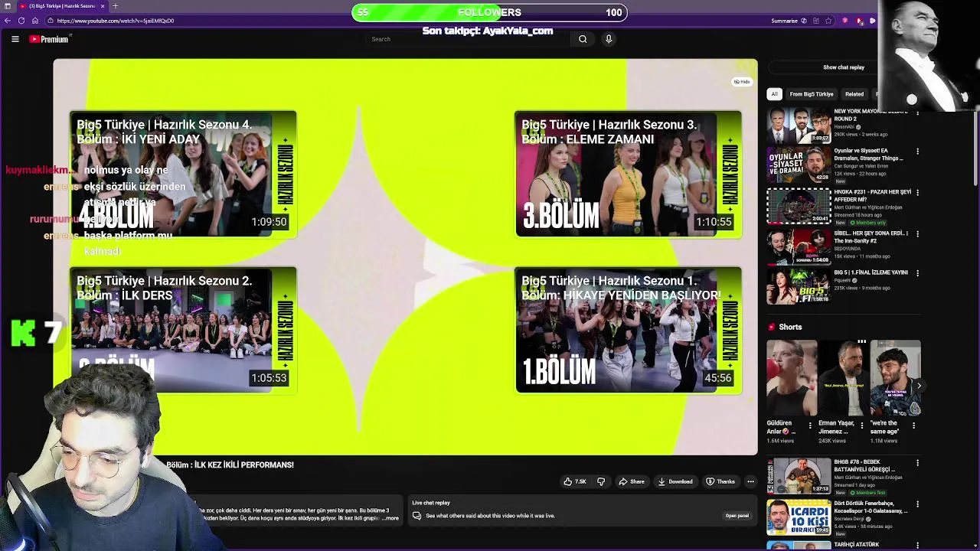Click Open panel for live chat replay
Image resolution: width=980 pixels, height=551 pixels.
737,516
